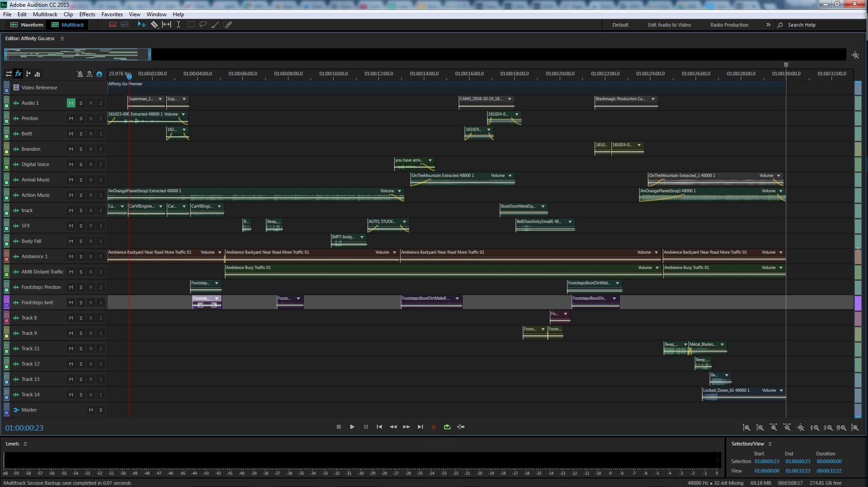868x487 pixels.
Task: Zoom out time icon
Action: click(x=787, y=427)
